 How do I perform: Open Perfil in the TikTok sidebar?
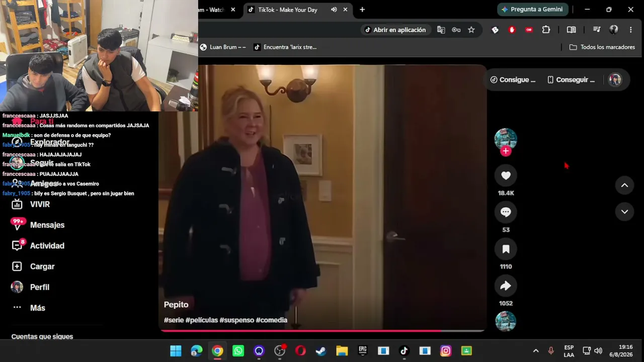(40, 287)
